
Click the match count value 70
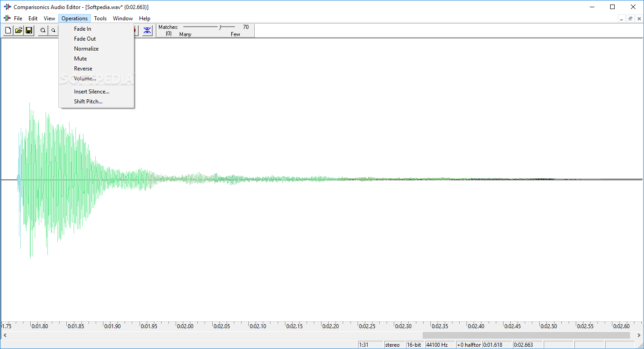(x=246, y=27)
